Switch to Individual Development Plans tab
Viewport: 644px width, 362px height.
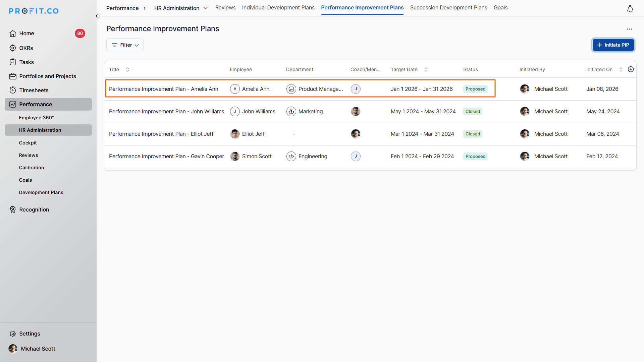click(278, 7)
